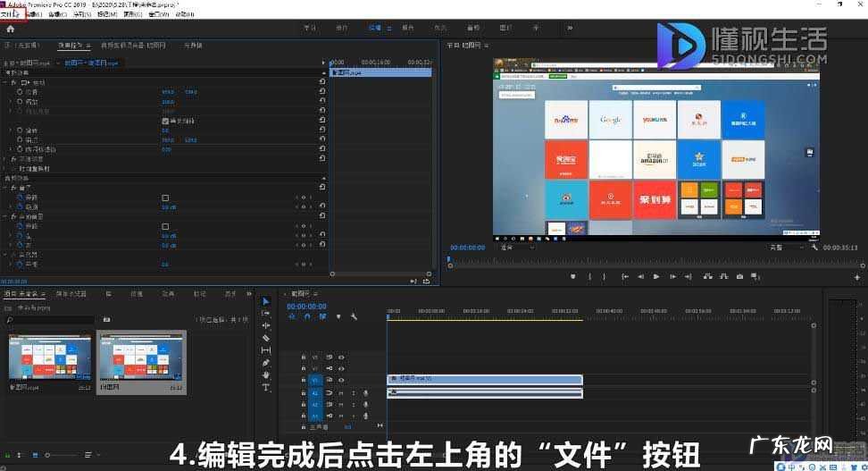Select the Razor tool
Image resolution: width=868 pixels, height=471 pixels.
click(266, 338)
